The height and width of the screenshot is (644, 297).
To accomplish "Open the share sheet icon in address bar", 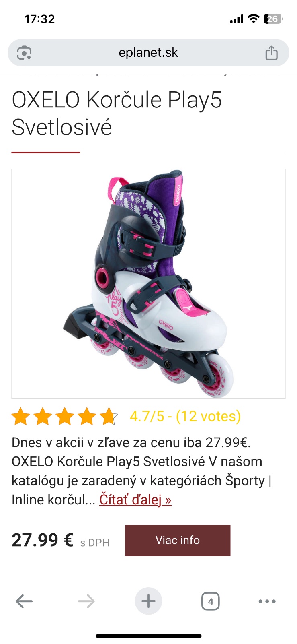I will click(272, 53).
